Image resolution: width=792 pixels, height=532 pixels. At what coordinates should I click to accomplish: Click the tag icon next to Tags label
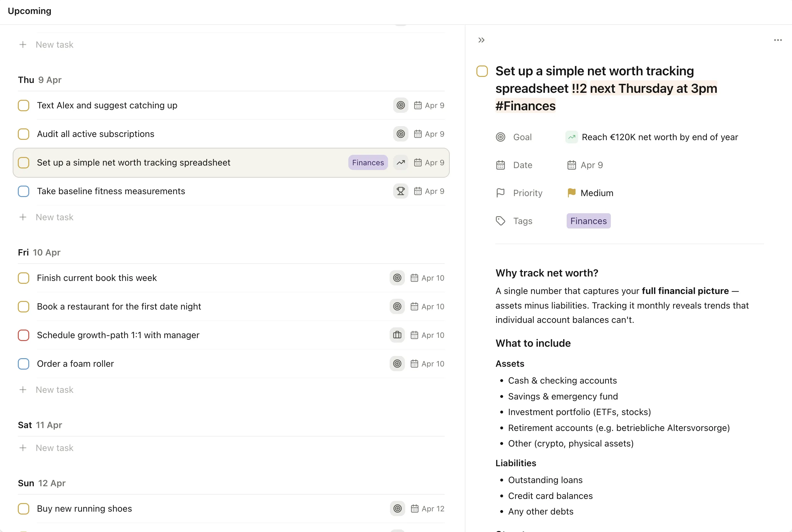click(501, 221)
